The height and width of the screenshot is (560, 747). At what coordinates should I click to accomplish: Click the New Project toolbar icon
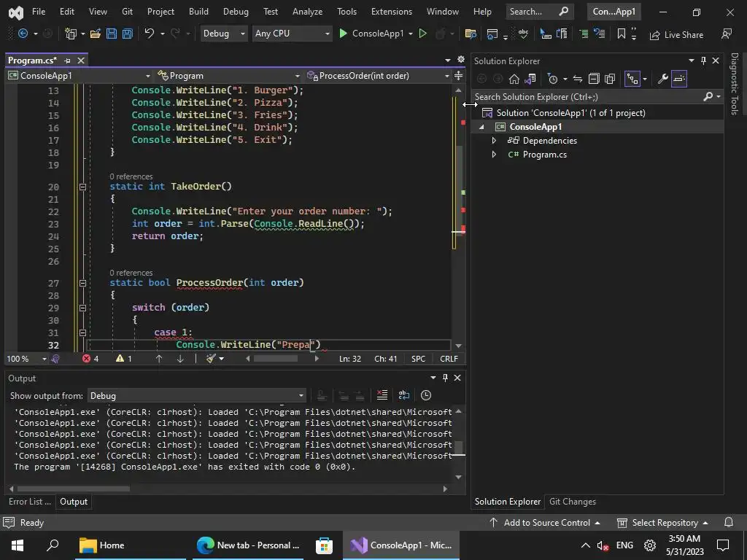[71, 34]
